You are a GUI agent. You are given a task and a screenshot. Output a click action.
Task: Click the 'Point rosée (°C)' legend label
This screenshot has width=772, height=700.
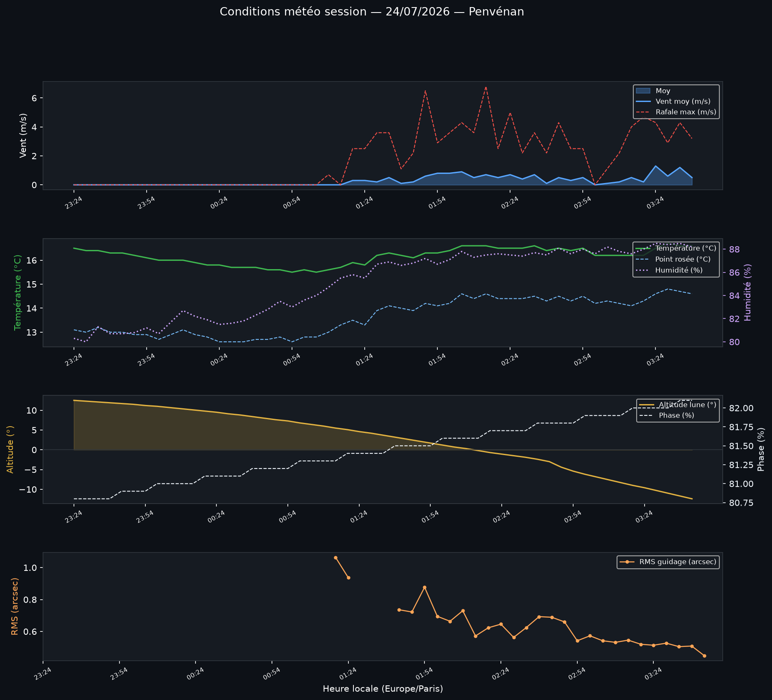pos(683,259)
